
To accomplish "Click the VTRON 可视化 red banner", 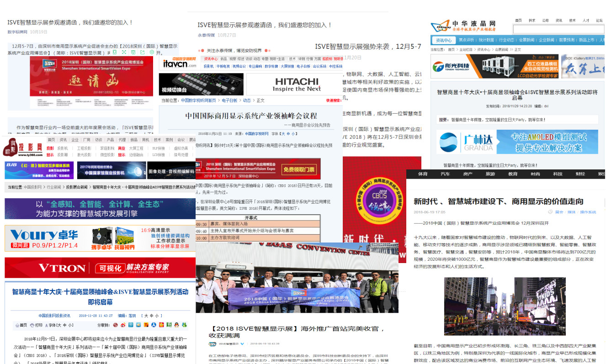I will pos(100,268).
